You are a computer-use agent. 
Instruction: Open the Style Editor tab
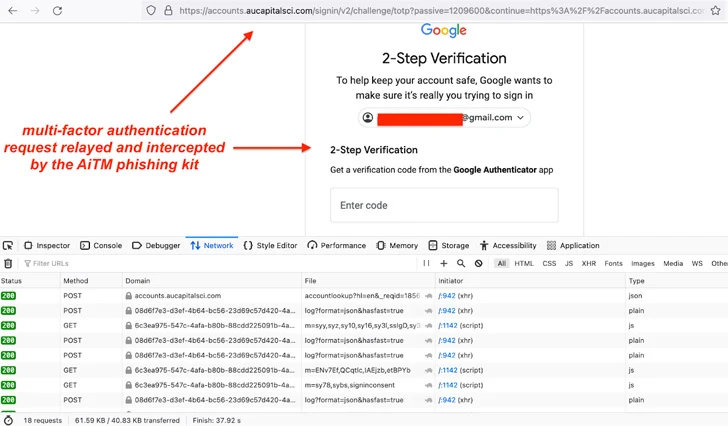270,245
